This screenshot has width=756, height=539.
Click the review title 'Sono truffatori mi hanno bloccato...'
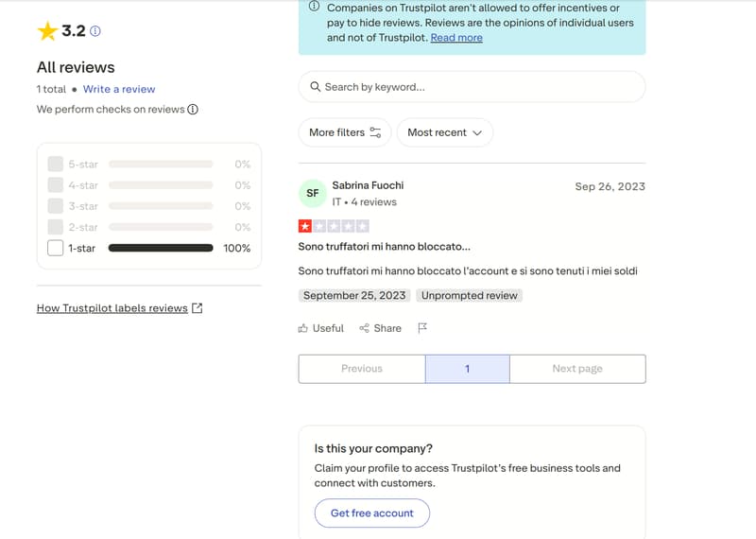tap(384, 247)
